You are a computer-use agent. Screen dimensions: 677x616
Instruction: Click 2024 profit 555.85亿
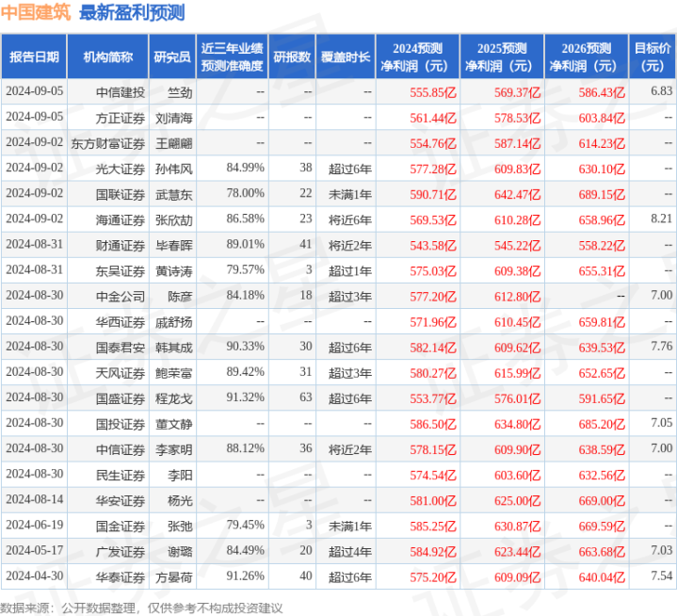(x=433, y=92)
